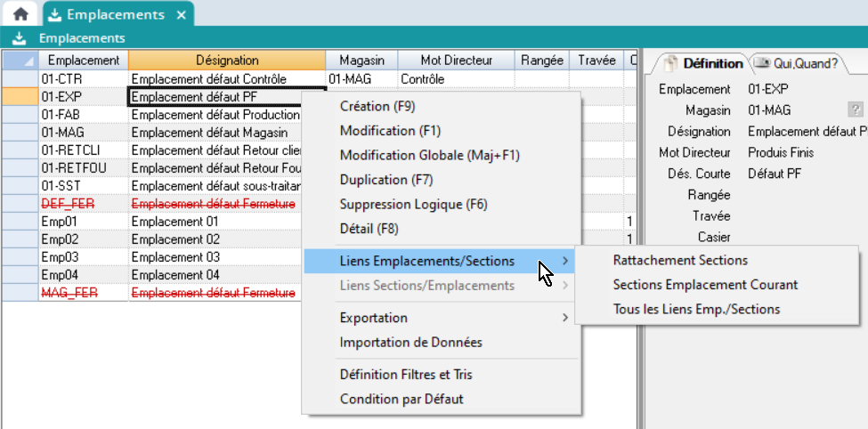868x429 pixels.
Task: Click the Mot Directeur column header
Action: click(456, 61)
